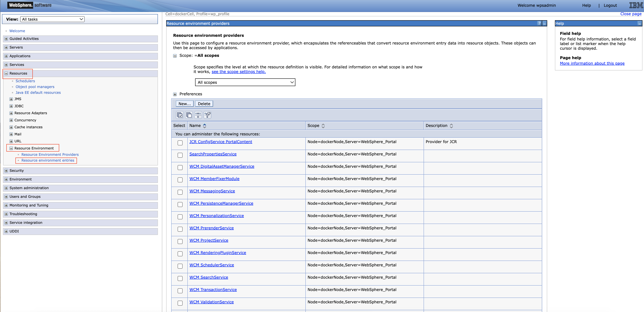Minimize the Resource environment providers portlet
Viewport: 644px width, 312px height.
[x=544, y=23]
